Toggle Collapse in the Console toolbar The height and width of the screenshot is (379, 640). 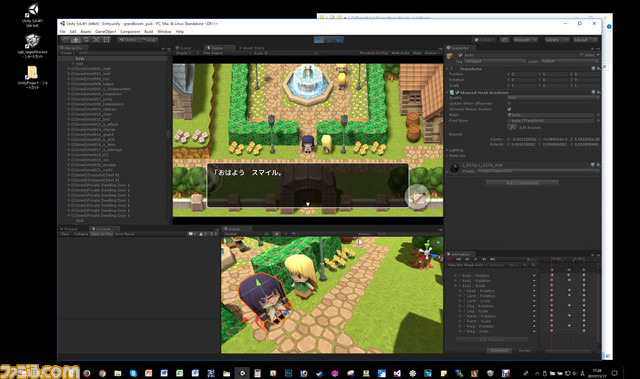pos(81,234)
